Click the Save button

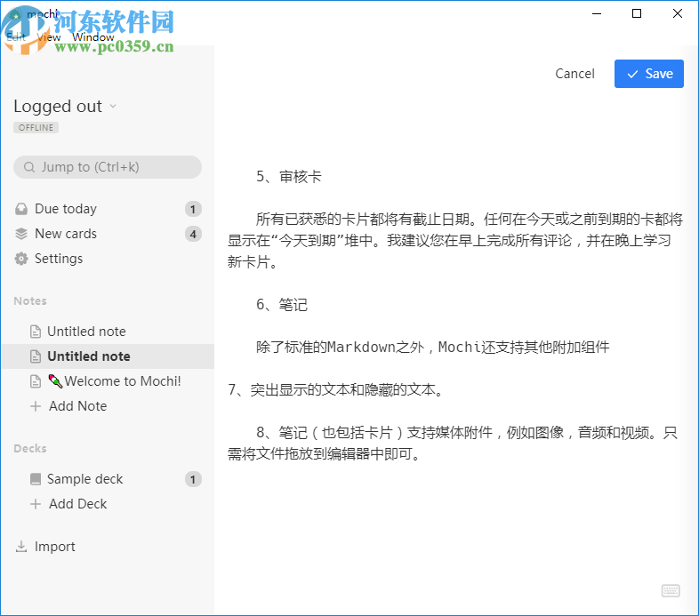(648, 74)
